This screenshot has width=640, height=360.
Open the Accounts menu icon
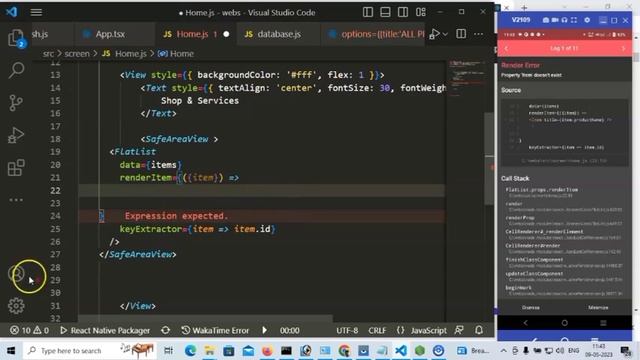16,274
